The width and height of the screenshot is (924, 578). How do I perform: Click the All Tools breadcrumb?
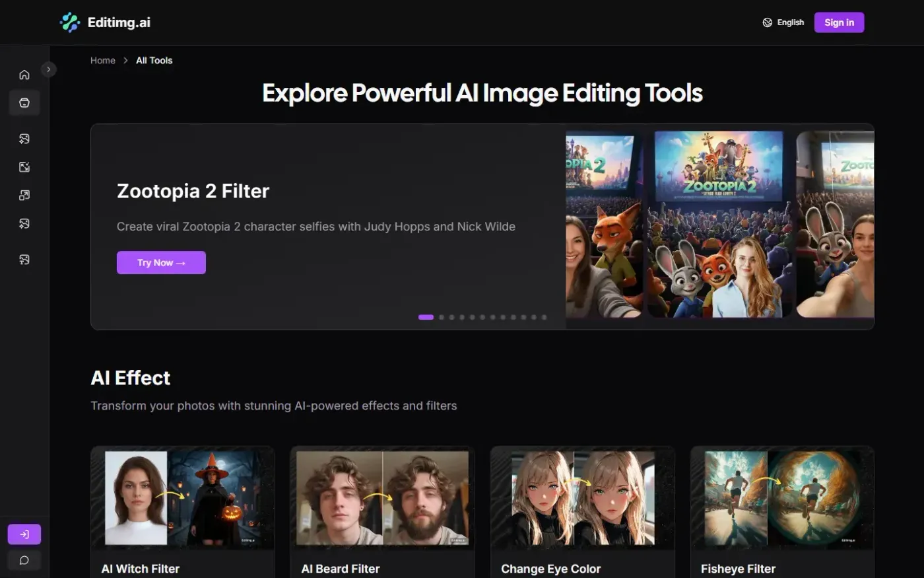coord(154,60)
